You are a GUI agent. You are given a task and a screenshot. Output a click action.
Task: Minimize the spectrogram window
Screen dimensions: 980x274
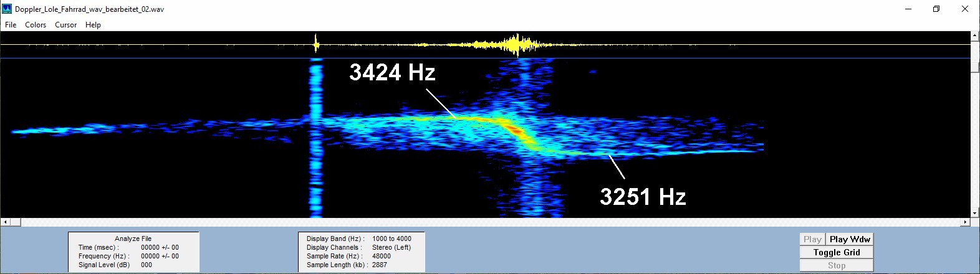coord(908,9)
